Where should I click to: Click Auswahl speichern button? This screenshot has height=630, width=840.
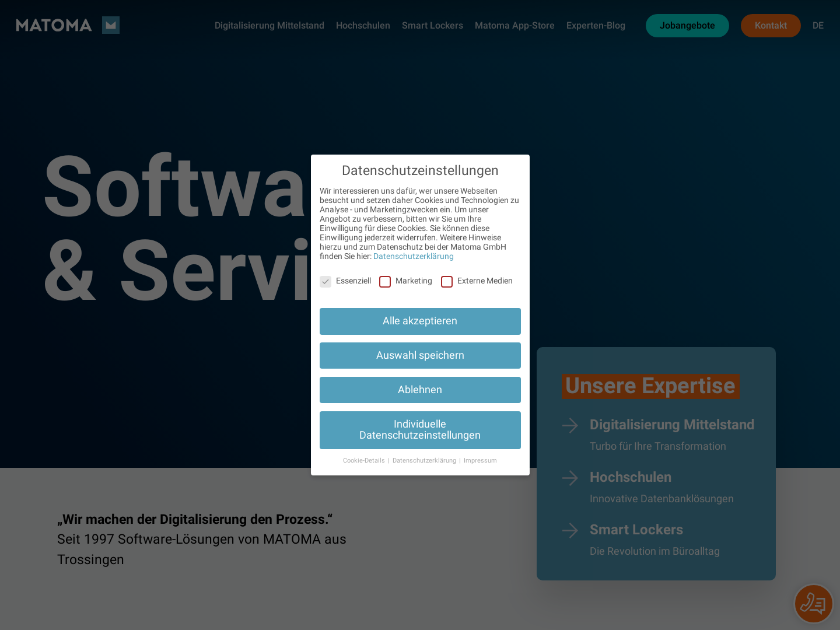pos(420,356)
